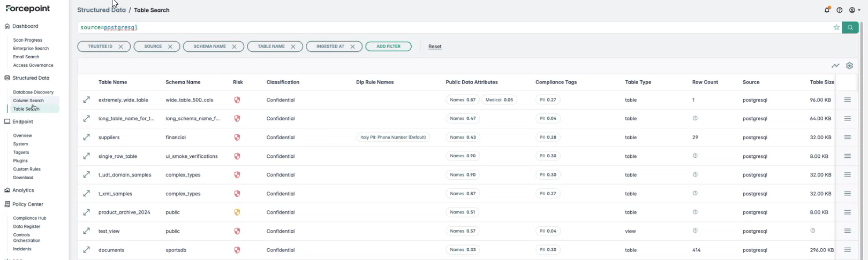
Task: Click the source=postgresql search field
Action: pos(428,27)
